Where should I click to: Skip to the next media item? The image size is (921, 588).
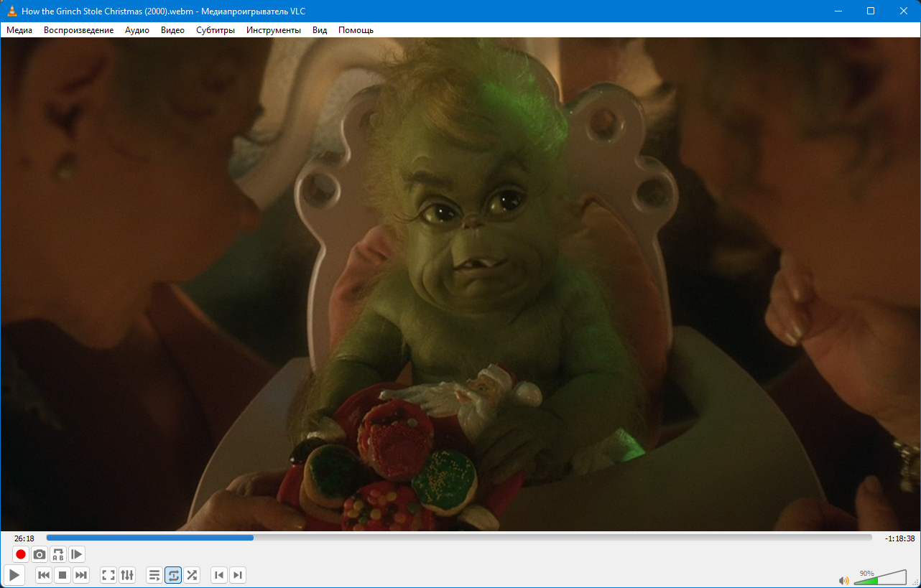coord(81,575)
